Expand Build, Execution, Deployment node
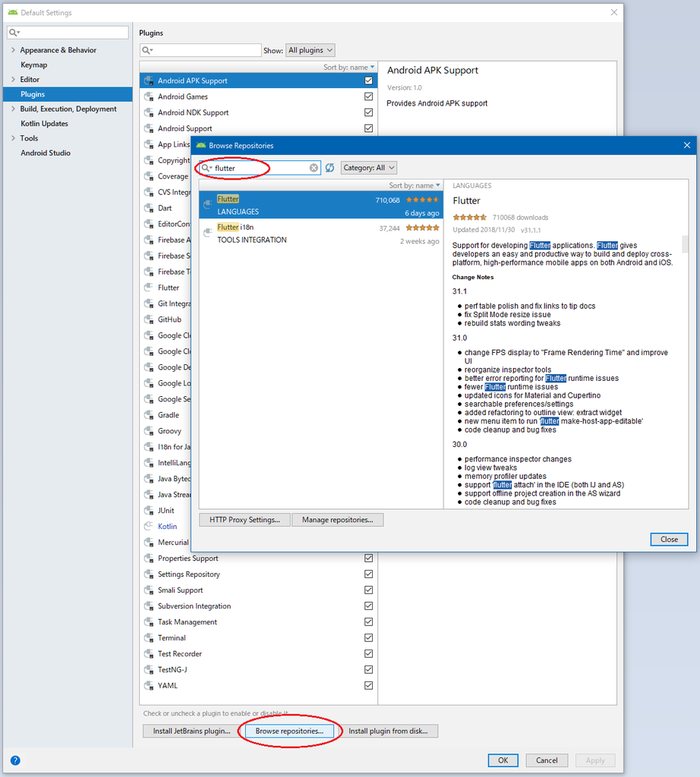Screen dimensions: 700x777 tap(14, 109)
